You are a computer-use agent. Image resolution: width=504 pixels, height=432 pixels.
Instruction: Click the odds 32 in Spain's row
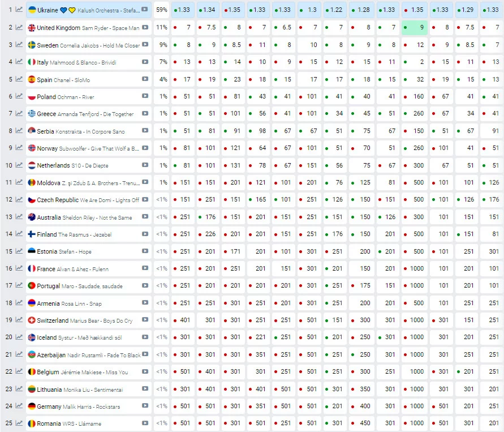point(414,79)
